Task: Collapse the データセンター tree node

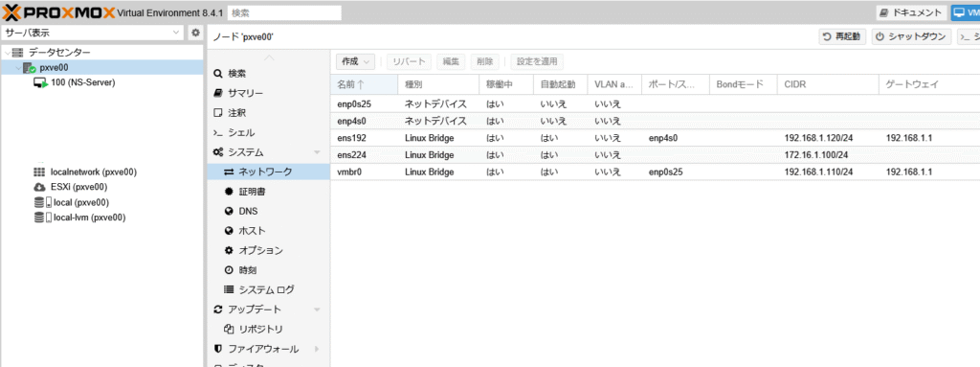Action: tap(7, 53)
